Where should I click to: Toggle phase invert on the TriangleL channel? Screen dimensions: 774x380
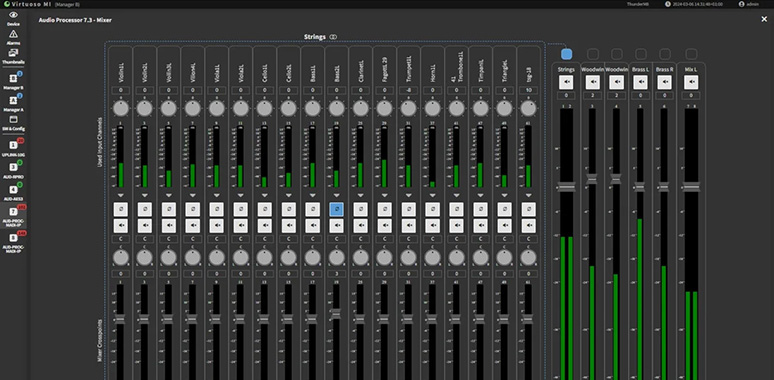[504, 209]
